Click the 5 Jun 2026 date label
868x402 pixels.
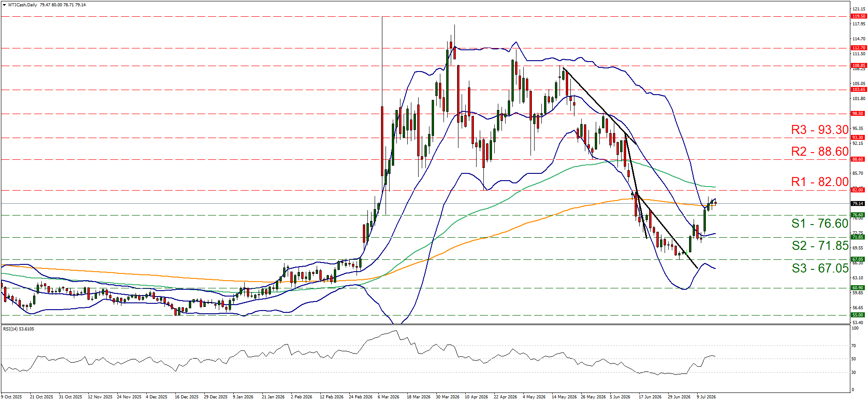click(x=620, y=397)
